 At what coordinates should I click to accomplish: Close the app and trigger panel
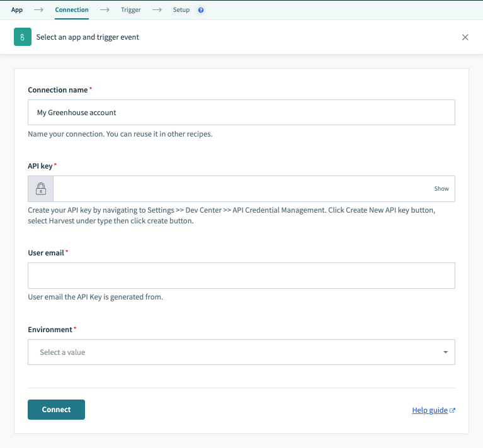pyautogui.click(x=465, y=37)
